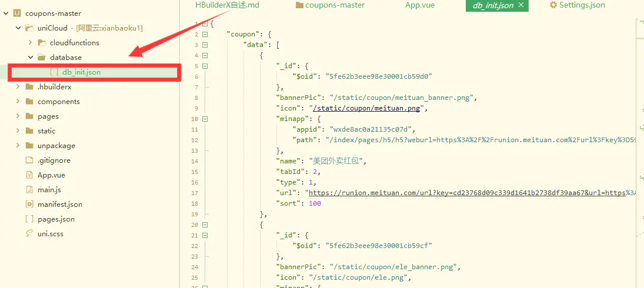Viewport: 644px width, 288px height.
Task: Click the App.vue file icon in tree
Action: (x=29, y=175)
